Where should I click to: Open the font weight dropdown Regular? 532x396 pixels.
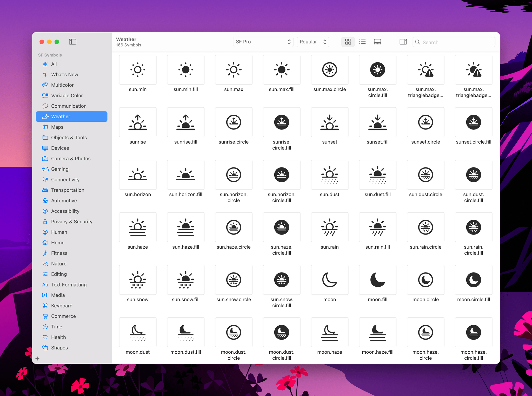[x=313, y=42]
